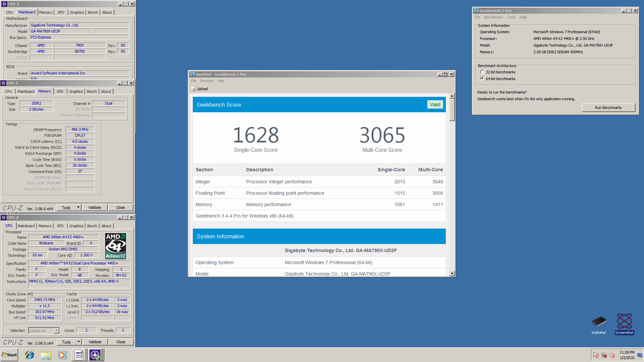This screenshot has width=644, height=362.
Task: Click Show Desktop icon beside the clock
Action: pos(640,355)
